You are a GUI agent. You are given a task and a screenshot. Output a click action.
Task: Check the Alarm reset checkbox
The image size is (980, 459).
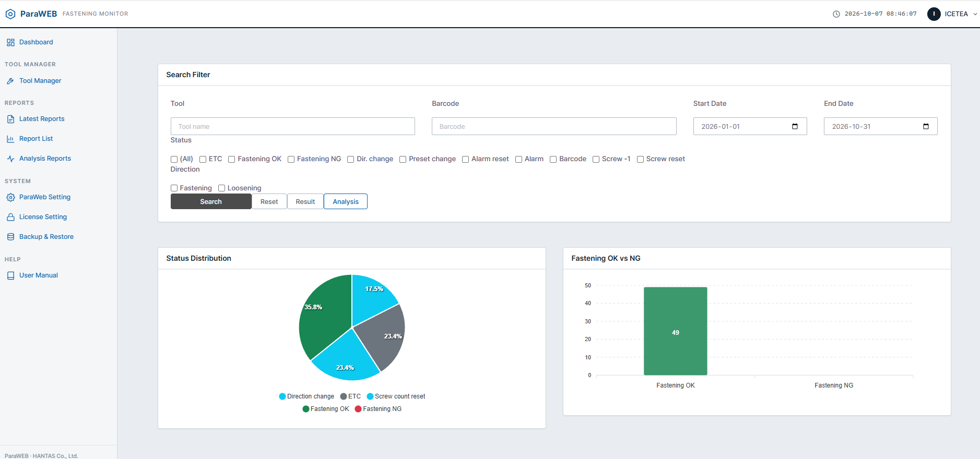(x=466, y=159)
